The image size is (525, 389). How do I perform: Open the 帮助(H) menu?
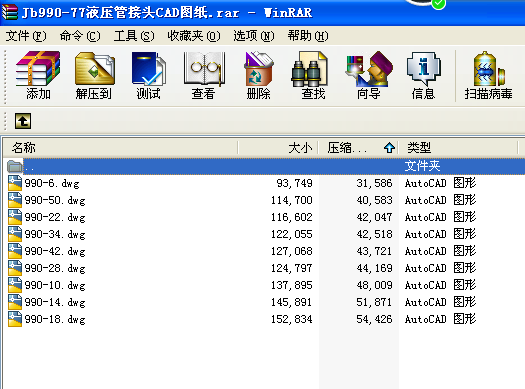coord(308,36)
